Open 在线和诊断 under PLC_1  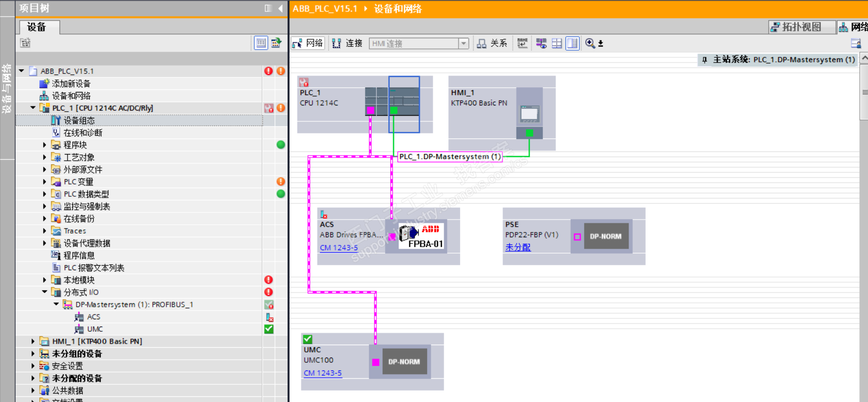click(x=83, y=133)
